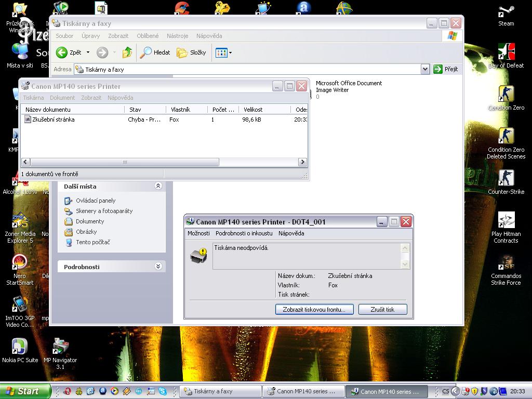Open Ovládací panely link
532x399 pixels.
click(x=96, y=201)
